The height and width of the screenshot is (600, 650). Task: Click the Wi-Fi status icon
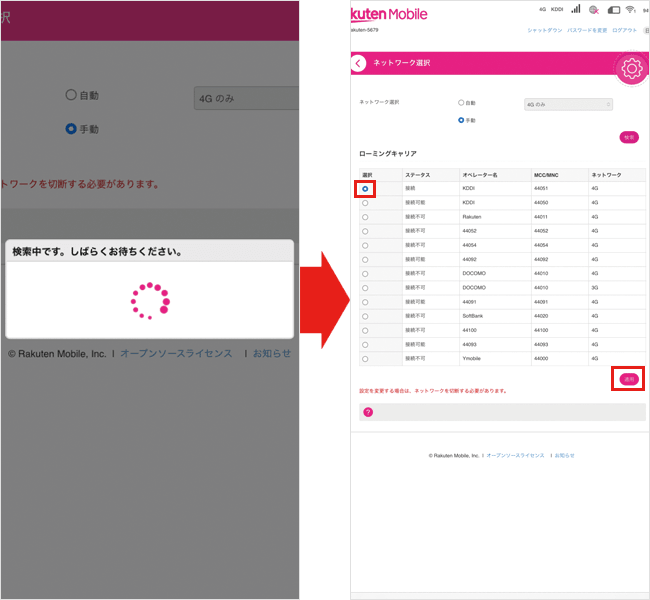[630, 10]
